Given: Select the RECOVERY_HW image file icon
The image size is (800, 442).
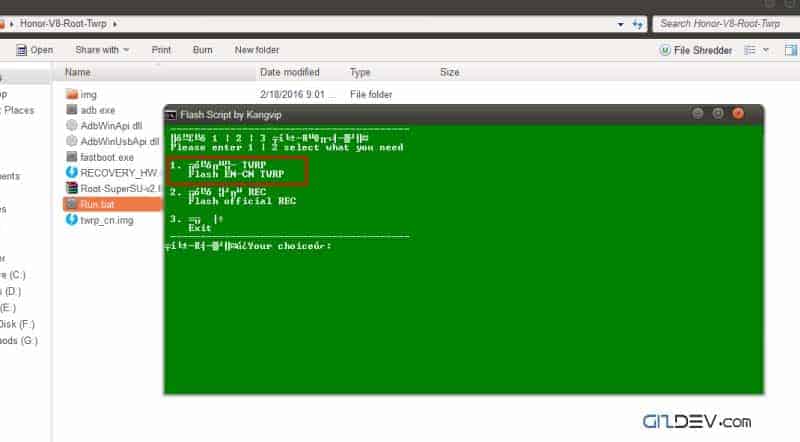Looking at the screenshot, I should point(72,172).
